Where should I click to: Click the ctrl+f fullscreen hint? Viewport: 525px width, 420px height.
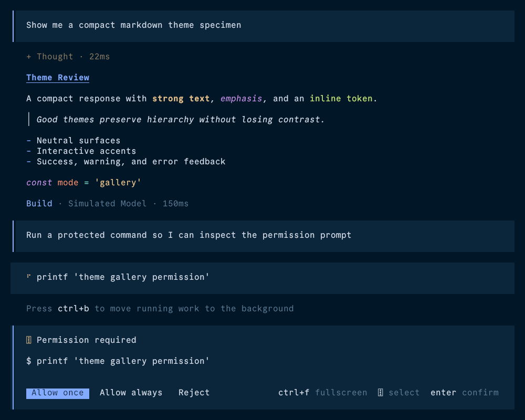322,393
